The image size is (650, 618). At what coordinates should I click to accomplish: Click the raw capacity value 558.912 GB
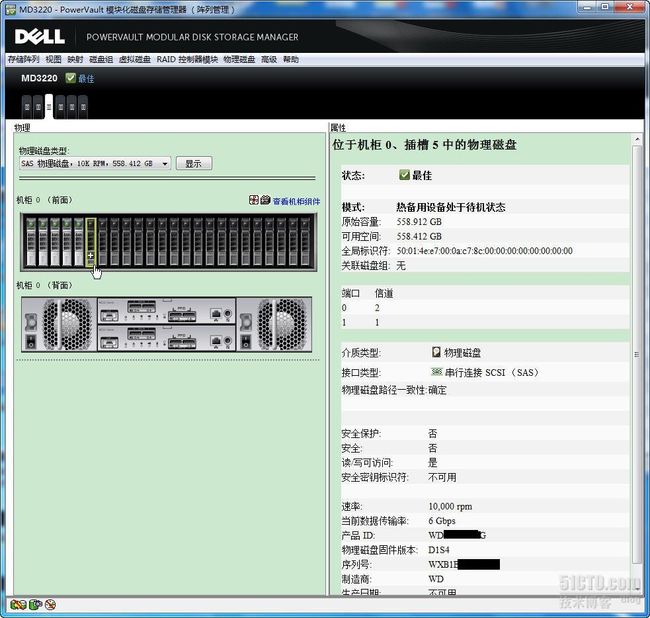point(419,222)
